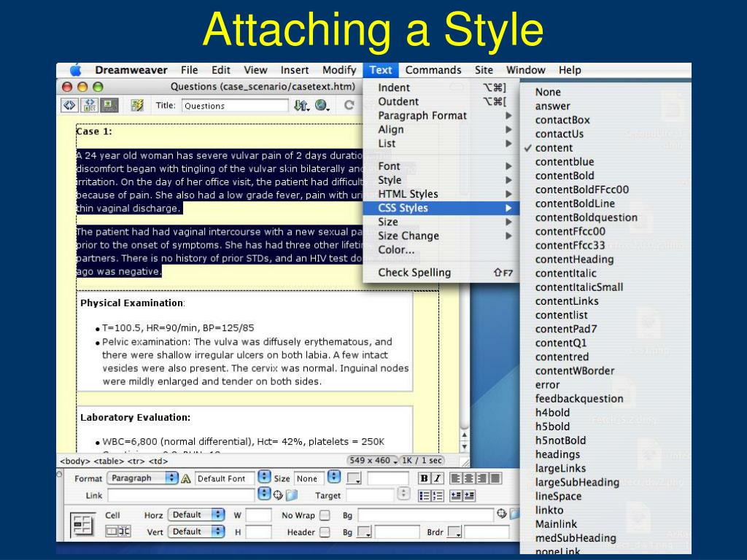Open the Text menu in menu bar
747x560 pixels.
point(381,70)
